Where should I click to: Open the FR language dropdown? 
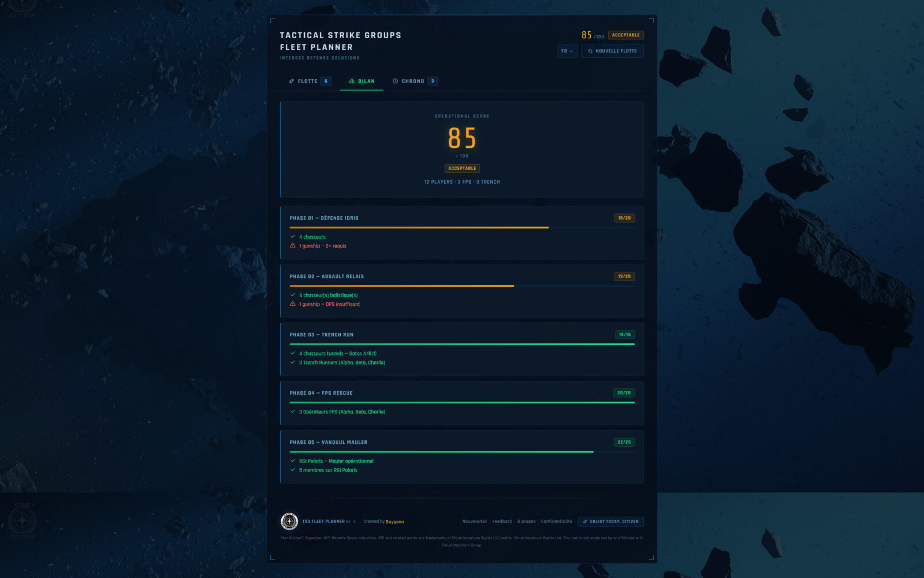(567, 51)
